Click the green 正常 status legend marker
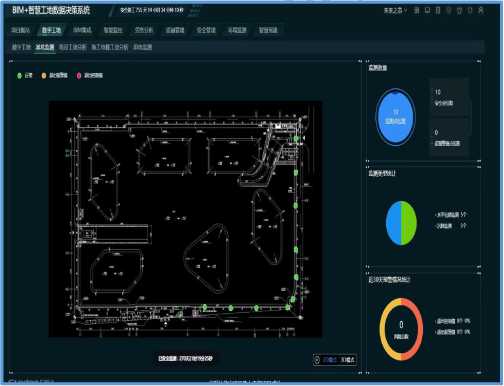Screen dimensions: 504x386 [x=19, y=76]
